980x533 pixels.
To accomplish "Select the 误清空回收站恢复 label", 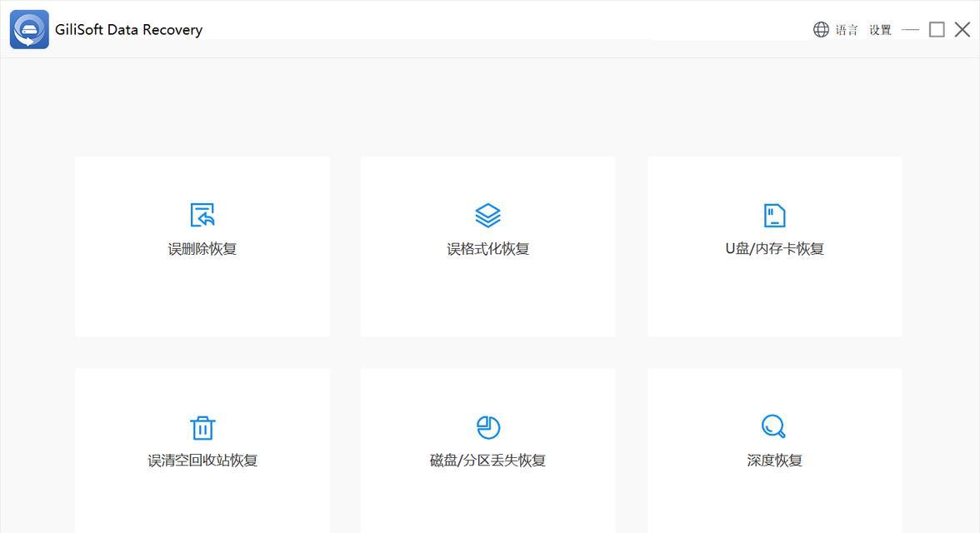I will point(202,461).
